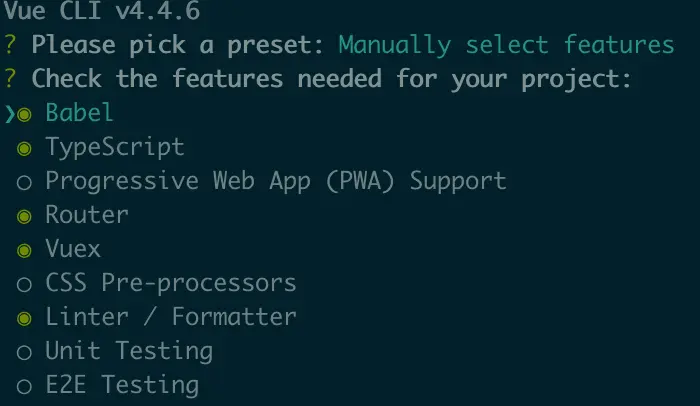Click the question mark before "Please pick a preset"
700x406 pixels.
9,45
